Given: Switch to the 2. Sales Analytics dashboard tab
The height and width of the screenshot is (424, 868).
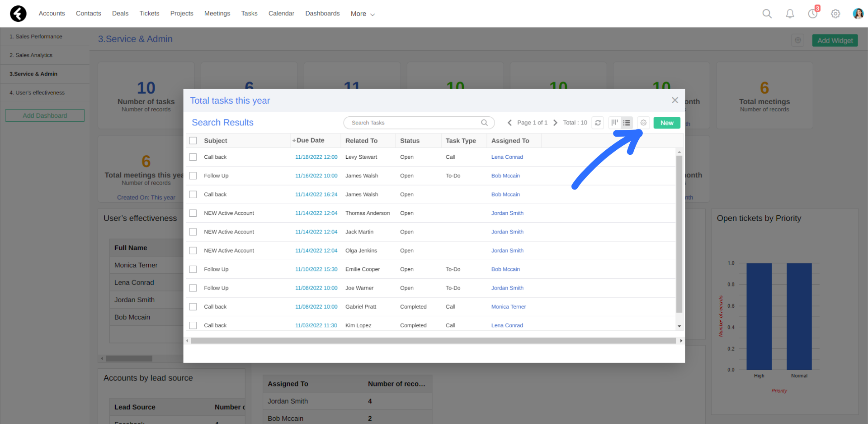Looking at the screenshot, I should [x=31, y=55].
